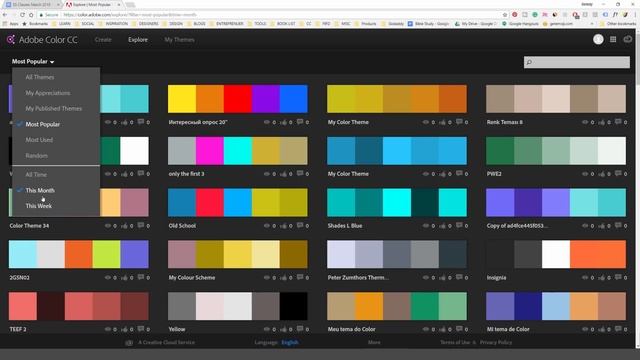The height and width of the screenshot is (360, 640).
Task: Select All Themes in the filter menu
Action: 40,77
